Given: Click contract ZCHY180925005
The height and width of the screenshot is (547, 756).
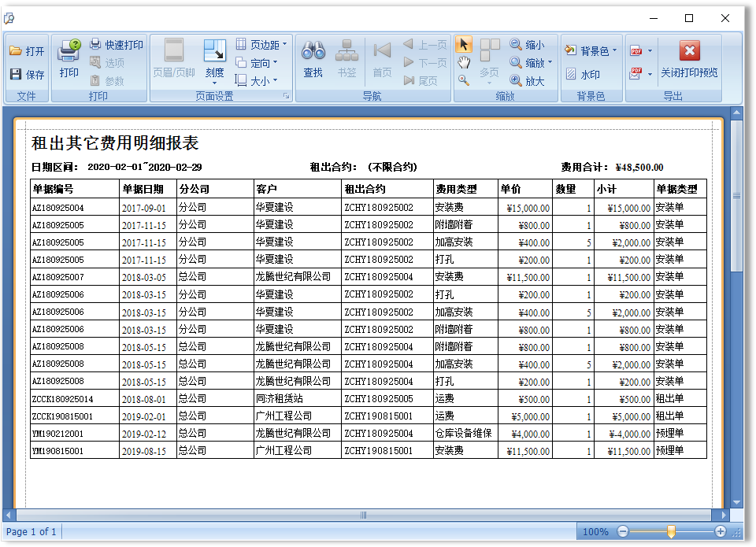Looking at the screenshot, I should pos(379,399).
